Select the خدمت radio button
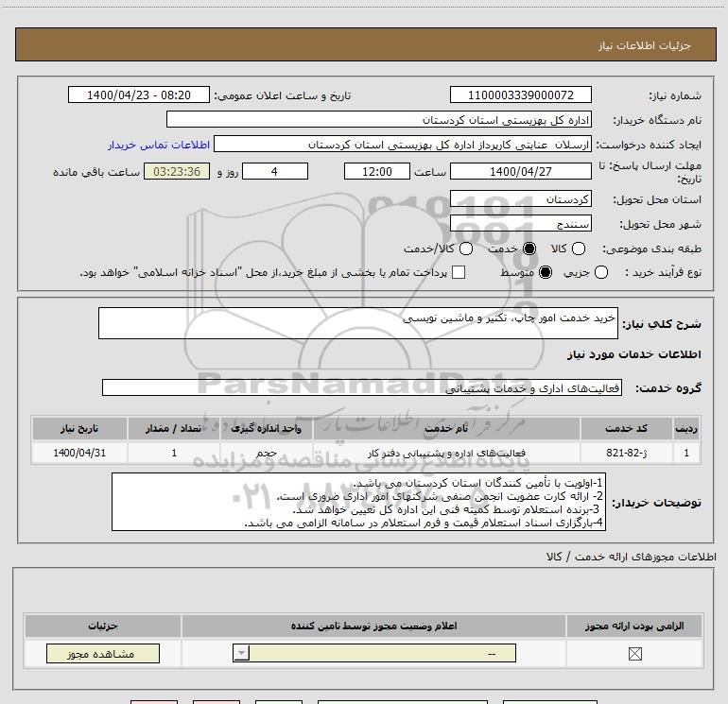Viewport: 728px width, 704px height. pyautogui.click(x=529, y=249)
